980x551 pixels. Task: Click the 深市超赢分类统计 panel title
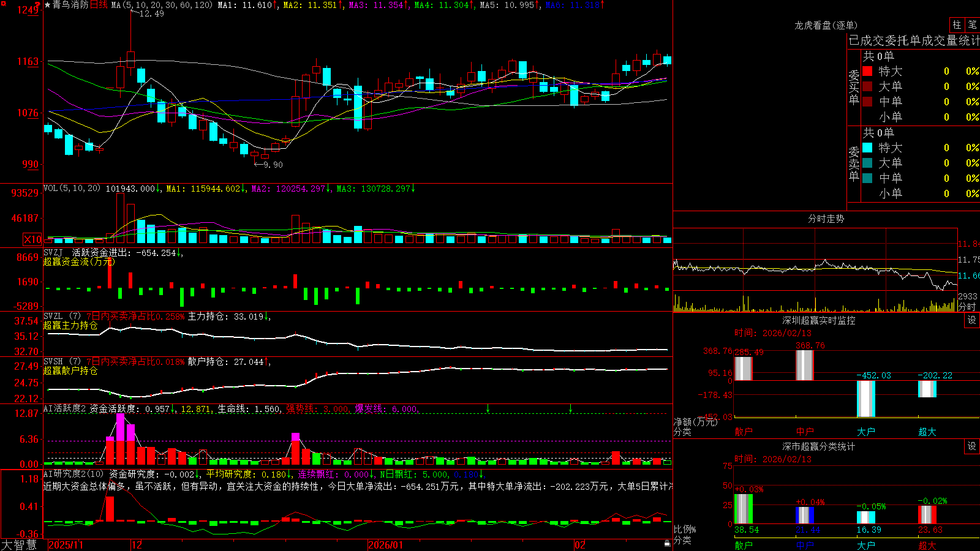819,446
